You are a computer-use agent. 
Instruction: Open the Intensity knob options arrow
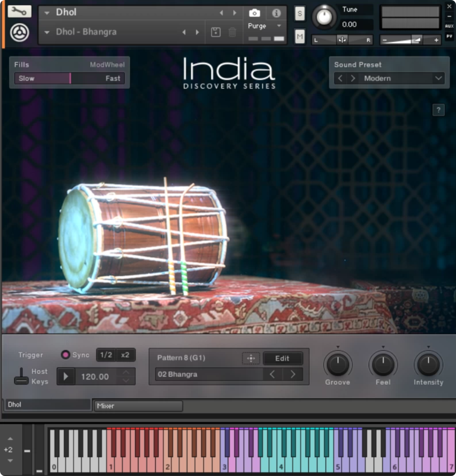(428, 347)
